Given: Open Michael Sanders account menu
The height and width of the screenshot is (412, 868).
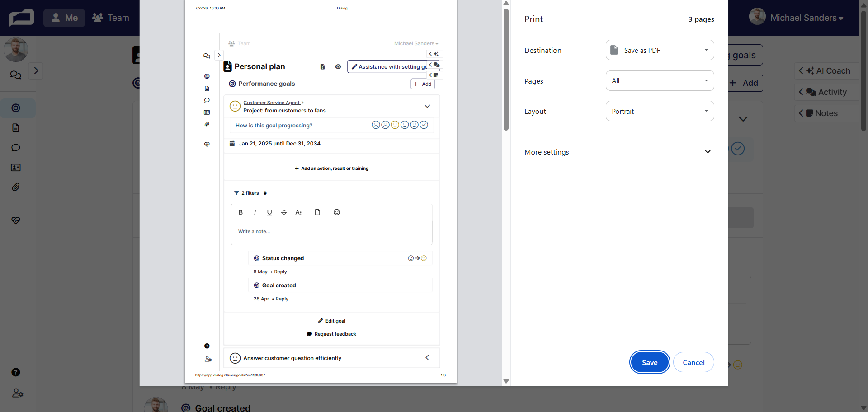Looking at the screenshot, I should click(x=797, y=18).
